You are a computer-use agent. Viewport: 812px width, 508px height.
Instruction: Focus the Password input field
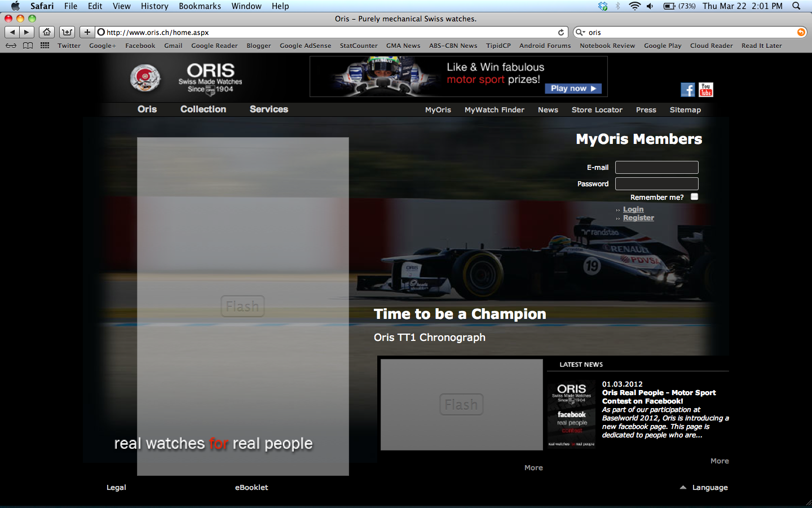[657, 183]
